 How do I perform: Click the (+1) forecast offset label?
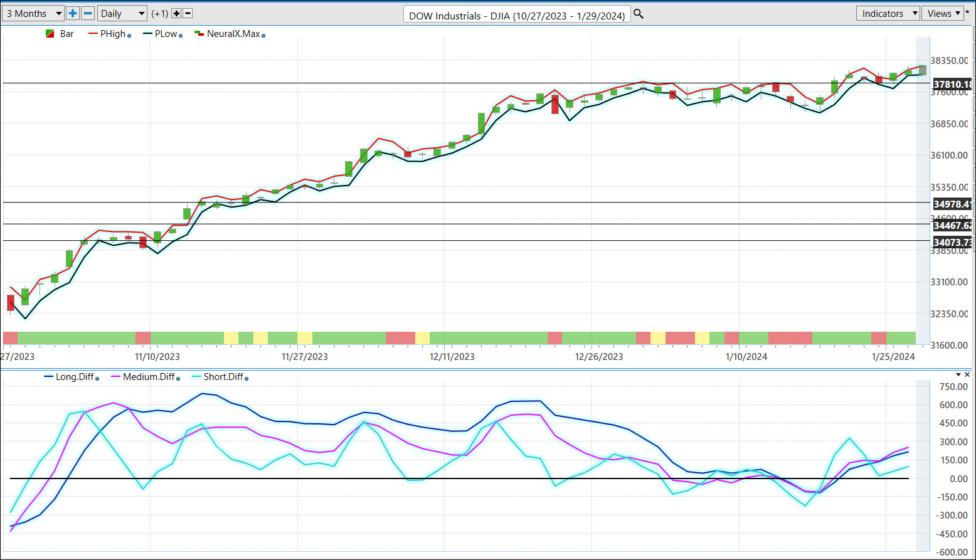coord(159,14)
